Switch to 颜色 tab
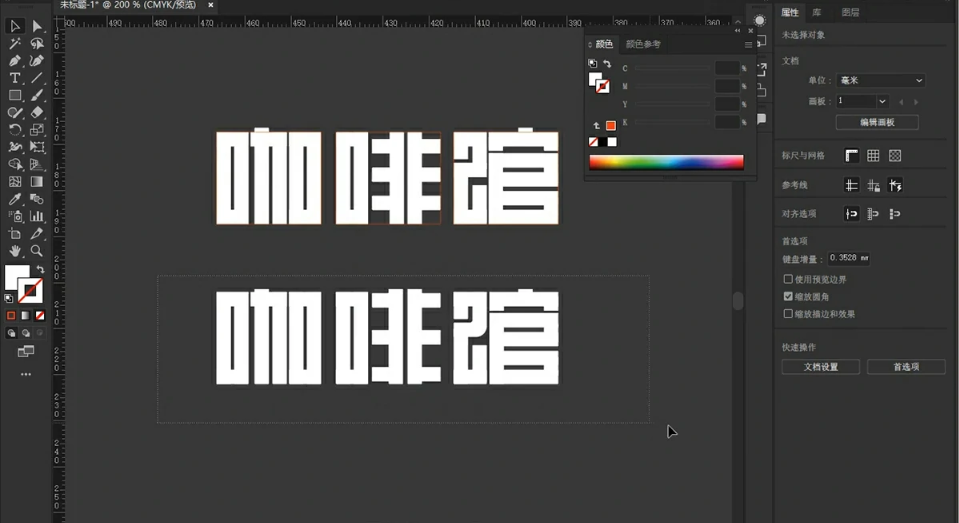The height and width of the screenshot is (523, 959). [x=604, y=44]
